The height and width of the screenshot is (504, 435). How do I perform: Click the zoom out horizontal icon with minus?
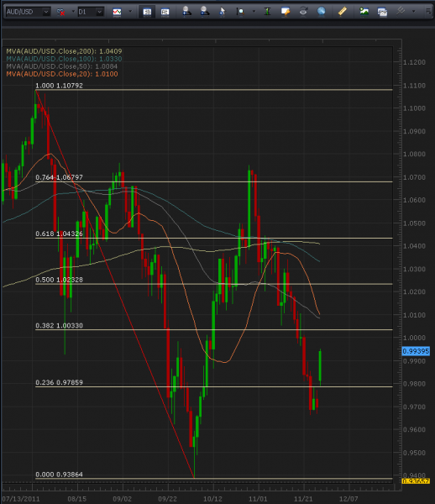[x=204, y=12]
